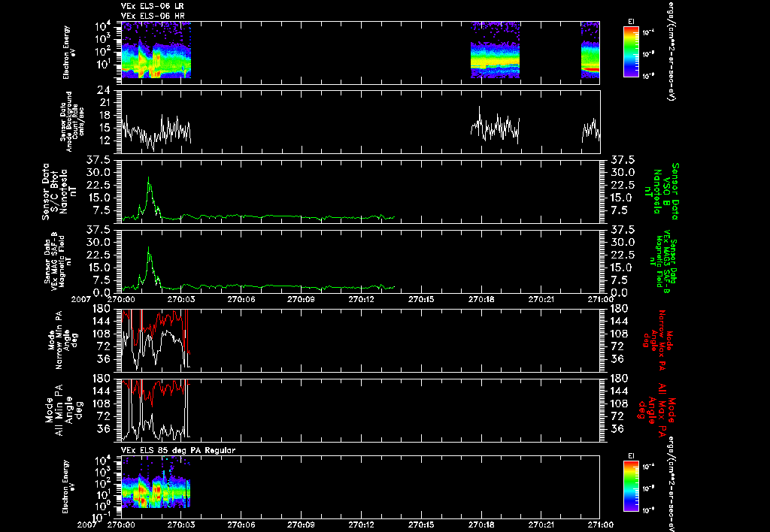Click the magnetic field peak in the S/C Btot plot
The height and width of the screenshot is (532, 770).
(x=149, y=179)
